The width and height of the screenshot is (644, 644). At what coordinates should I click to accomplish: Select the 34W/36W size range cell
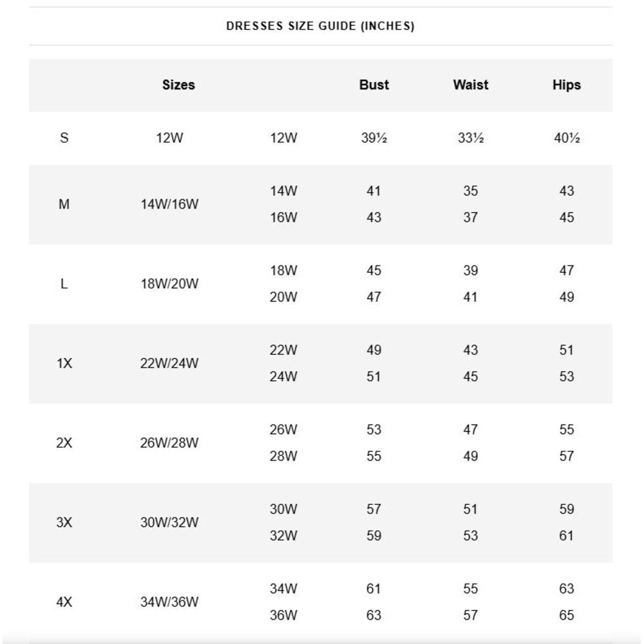tap(169, 602)
